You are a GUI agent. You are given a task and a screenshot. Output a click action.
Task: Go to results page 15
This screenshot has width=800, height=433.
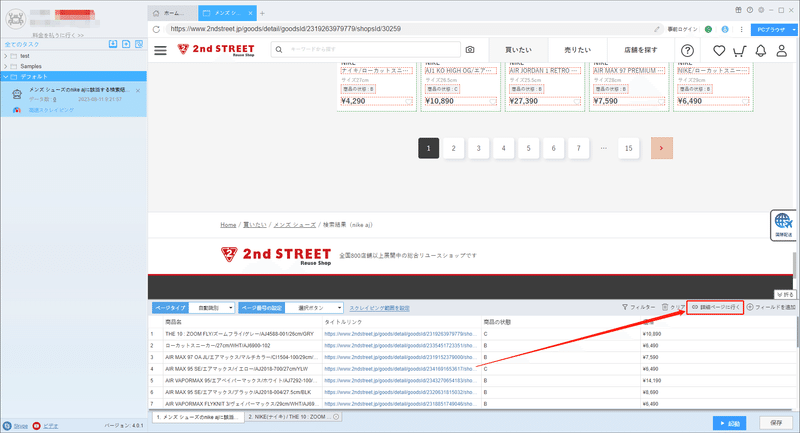pyautogui.click(x=629, y=148)
